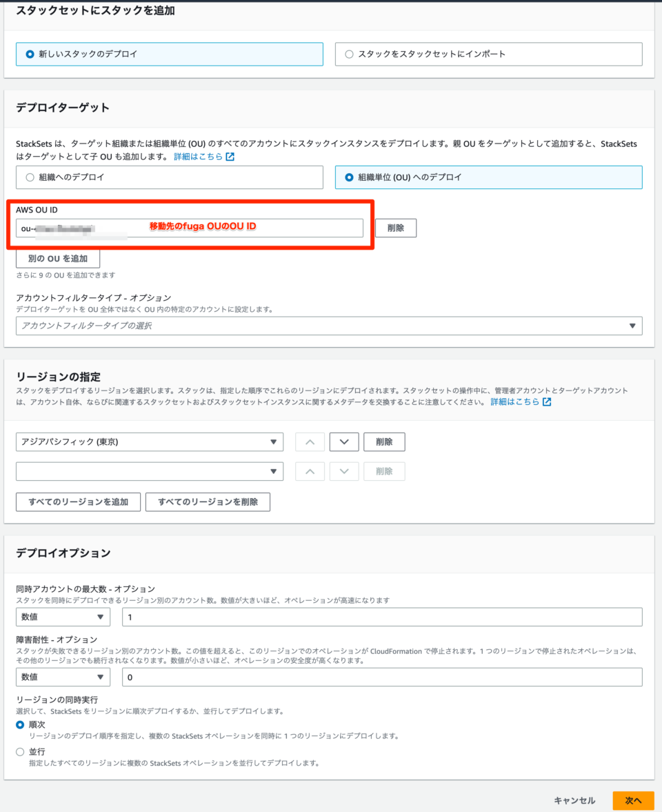Proceed by clicking 次へ

pyautogui.click(x=632, y=800)
